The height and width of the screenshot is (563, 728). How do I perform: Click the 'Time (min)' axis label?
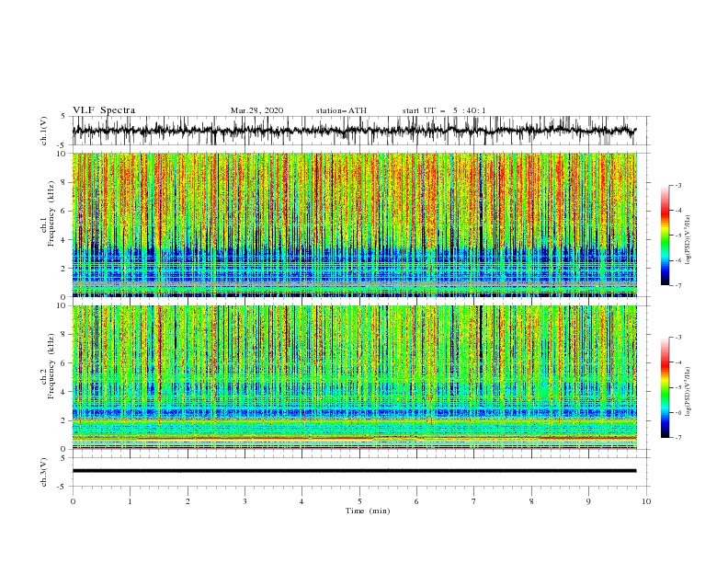point(368,511)
